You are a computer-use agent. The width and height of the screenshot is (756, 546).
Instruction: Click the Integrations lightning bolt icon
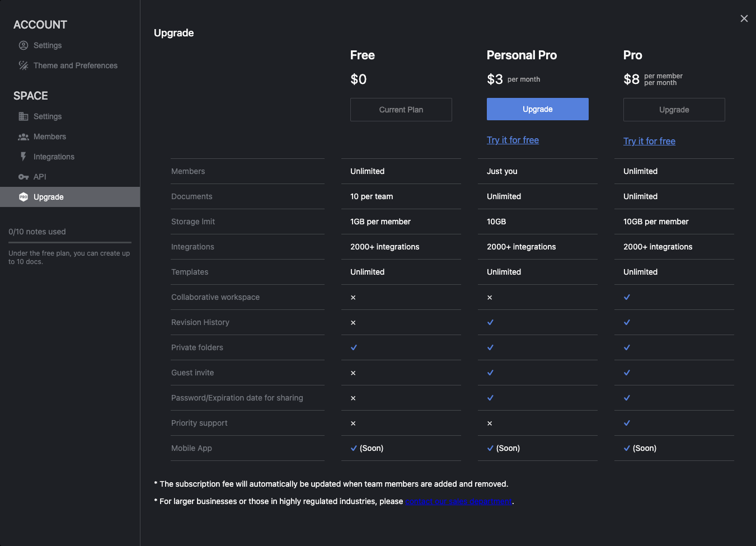pos(24,157)
